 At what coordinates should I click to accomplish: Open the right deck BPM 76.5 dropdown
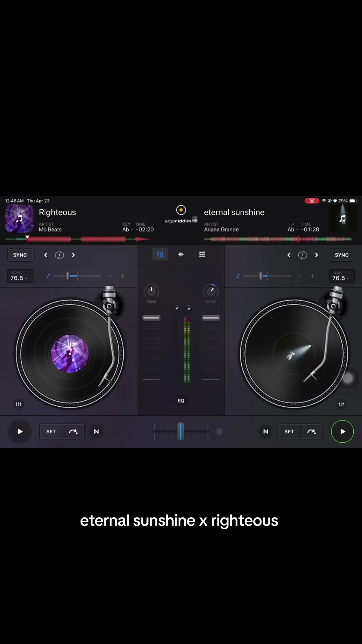click(342, 276)
